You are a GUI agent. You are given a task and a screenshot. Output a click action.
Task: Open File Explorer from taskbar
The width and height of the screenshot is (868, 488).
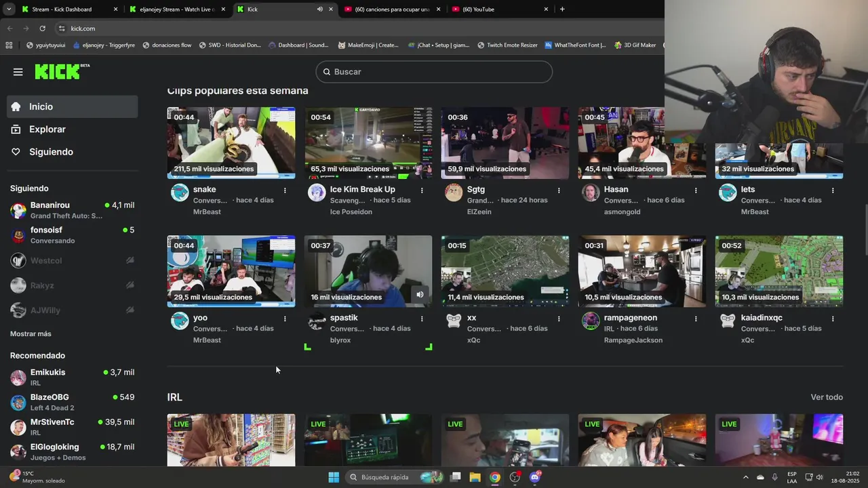pyautogui.click(x=475, y=477)
